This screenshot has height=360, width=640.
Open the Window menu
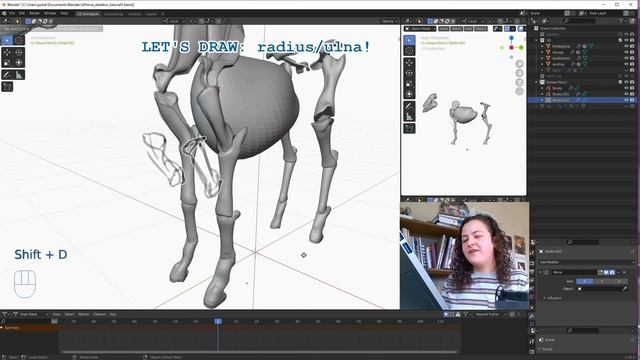[x=50, y=13]
